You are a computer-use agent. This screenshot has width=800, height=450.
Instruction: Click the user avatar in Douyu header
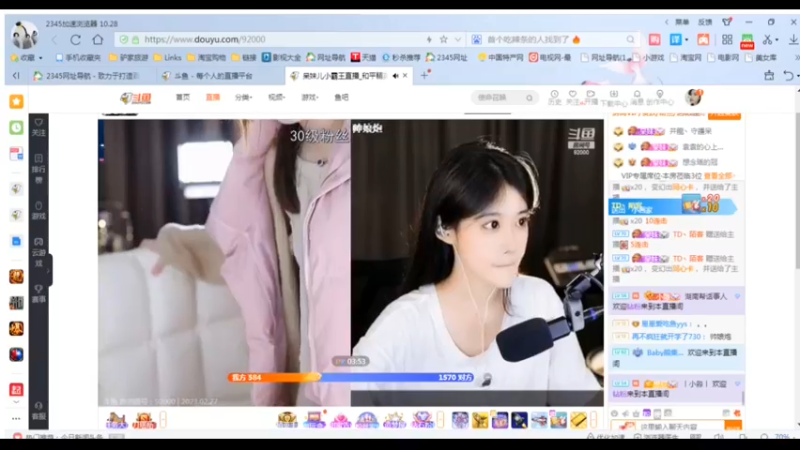(693, 97)
